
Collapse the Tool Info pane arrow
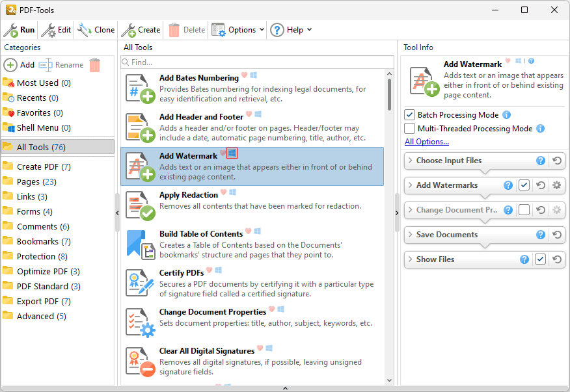(397, 213)
